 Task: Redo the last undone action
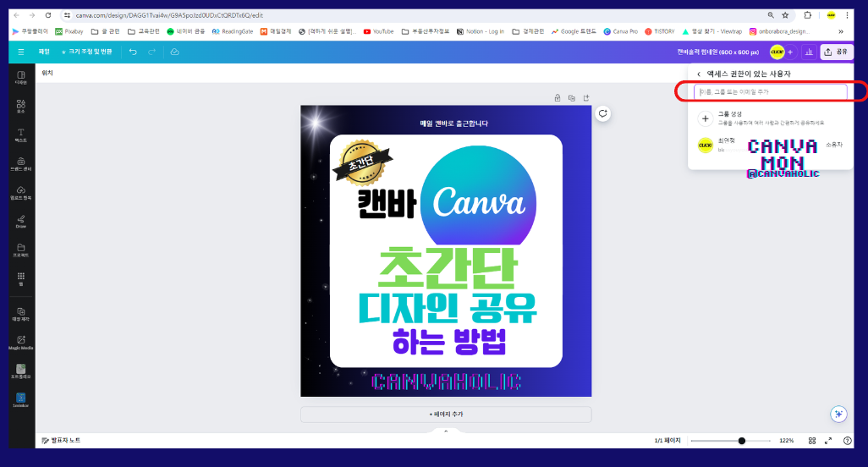click(x=151, y=52)
